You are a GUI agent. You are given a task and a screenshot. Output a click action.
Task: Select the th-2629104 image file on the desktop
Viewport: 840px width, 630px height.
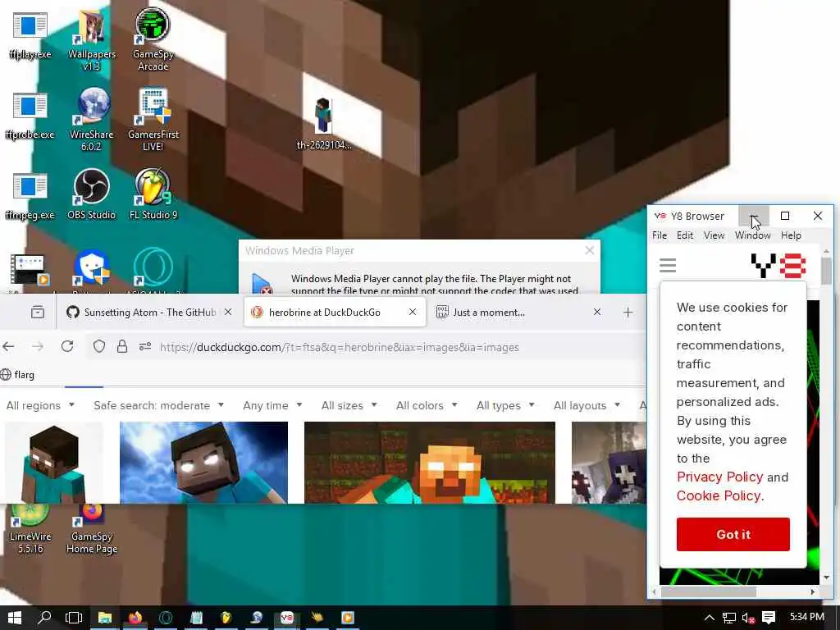point(324,123)
